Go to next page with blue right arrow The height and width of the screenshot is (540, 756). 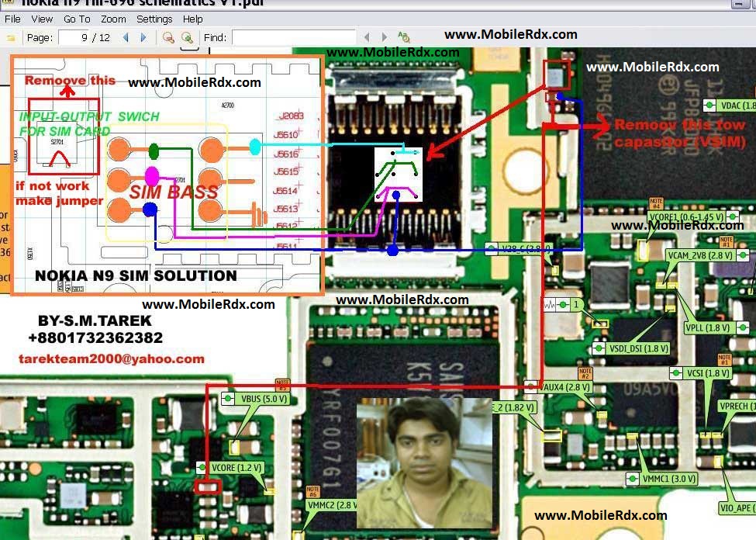[x=143, y=38]
